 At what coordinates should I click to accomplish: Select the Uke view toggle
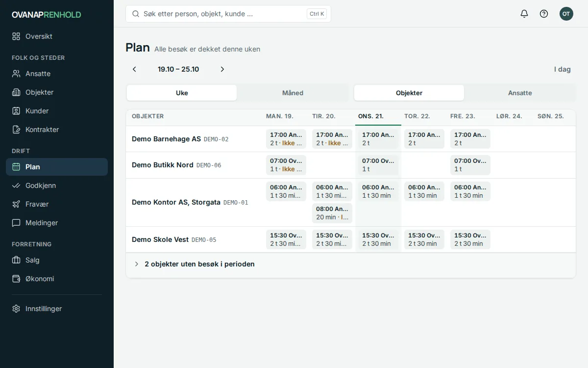182,93
